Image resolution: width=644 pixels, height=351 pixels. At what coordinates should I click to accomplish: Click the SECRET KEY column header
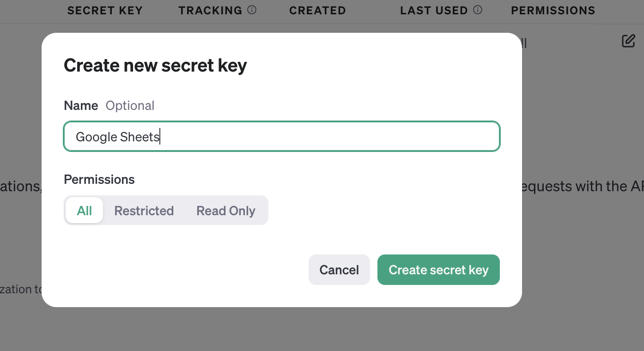(105, 10)
